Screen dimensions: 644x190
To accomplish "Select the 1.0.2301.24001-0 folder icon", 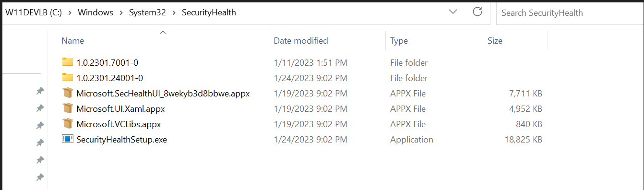I will [67, 78].
